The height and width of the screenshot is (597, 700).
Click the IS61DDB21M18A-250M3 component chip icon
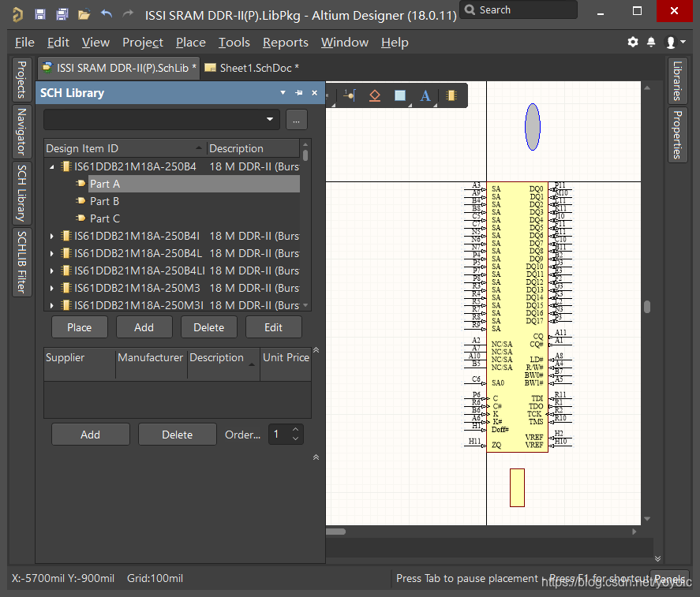pyautogui.click(x=66, y=288)
